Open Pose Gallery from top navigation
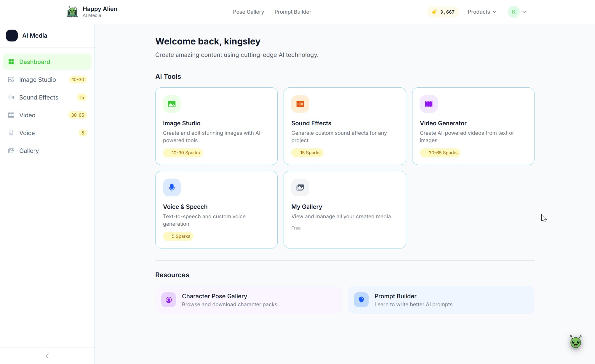Image resolution: width=595 pixels, height=364 pixels. tap(248, 12)
